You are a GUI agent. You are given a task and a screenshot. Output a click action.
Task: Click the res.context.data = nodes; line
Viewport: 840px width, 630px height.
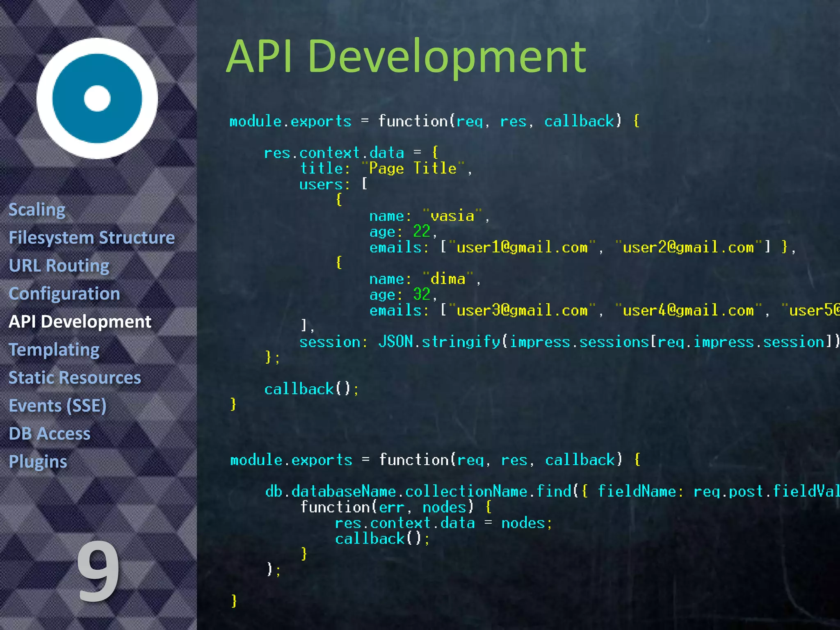444,523
